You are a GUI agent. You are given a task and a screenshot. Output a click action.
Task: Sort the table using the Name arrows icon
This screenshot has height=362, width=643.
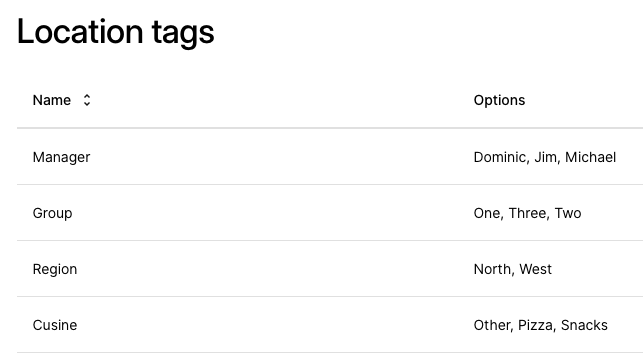(x=87, y=100)
